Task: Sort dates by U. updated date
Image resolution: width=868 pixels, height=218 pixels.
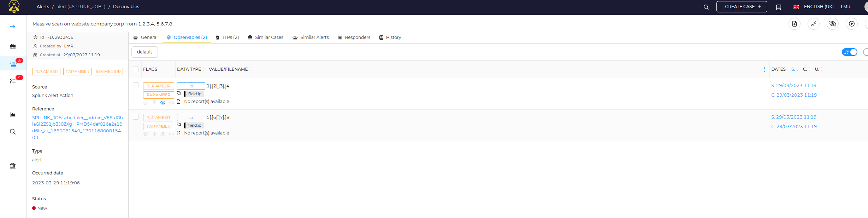Action: (819, 69)
